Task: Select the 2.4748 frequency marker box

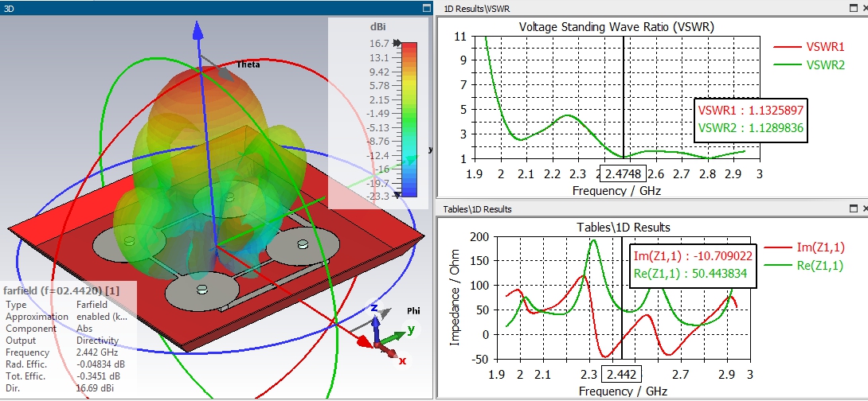Action: click(x=623, y=174)
